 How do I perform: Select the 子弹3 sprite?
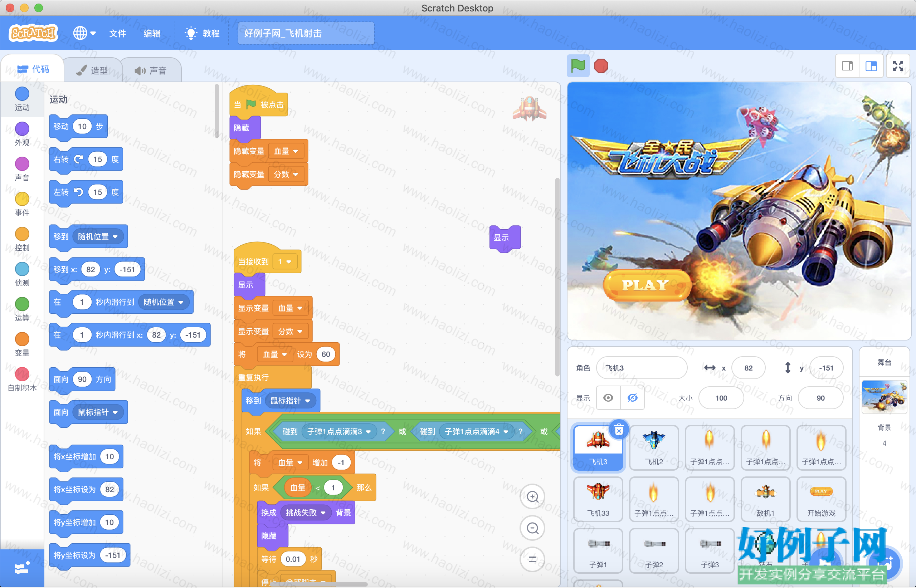(x=710, y=550)
